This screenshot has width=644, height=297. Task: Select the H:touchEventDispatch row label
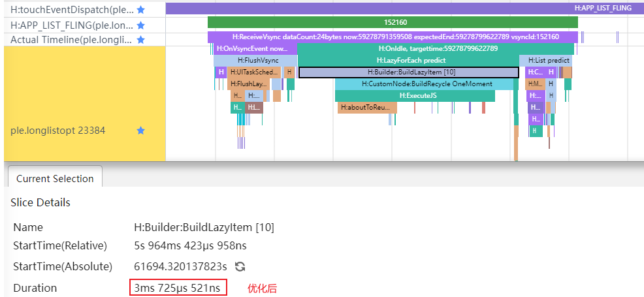pyautogui.click(x=72, y=10)
